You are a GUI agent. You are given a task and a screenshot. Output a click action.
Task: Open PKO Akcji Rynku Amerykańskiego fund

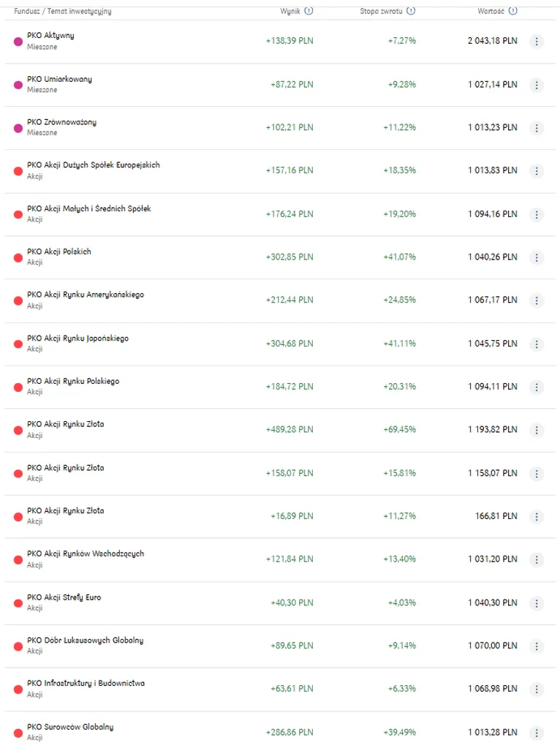(x=86, y=295)
